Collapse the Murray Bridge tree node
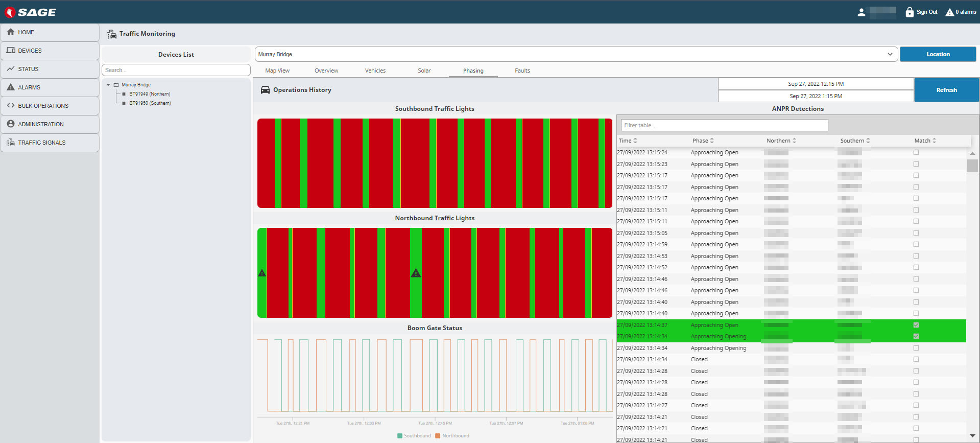The height and width of the screenshot is (443, 980). click(108, 85)
